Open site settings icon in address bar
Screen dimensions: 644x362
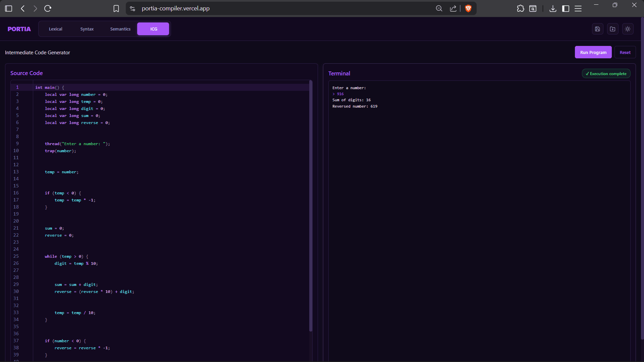tap(132, 8)
